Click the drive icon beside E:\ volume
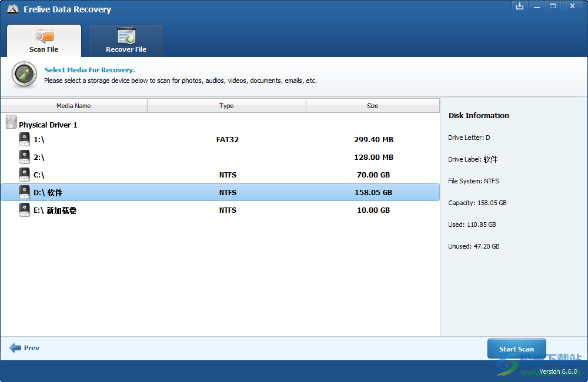The image size is (588, 382). click(24, 210)
